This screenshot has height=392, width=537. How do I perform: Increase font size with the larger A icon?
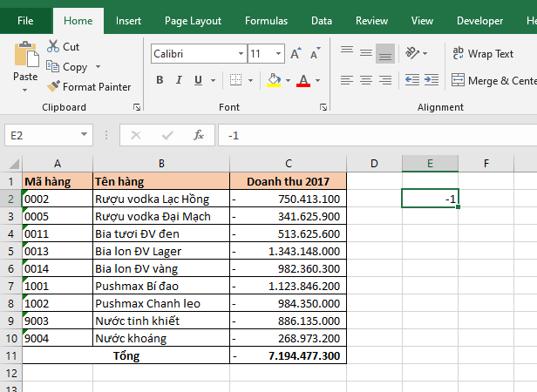296,54
